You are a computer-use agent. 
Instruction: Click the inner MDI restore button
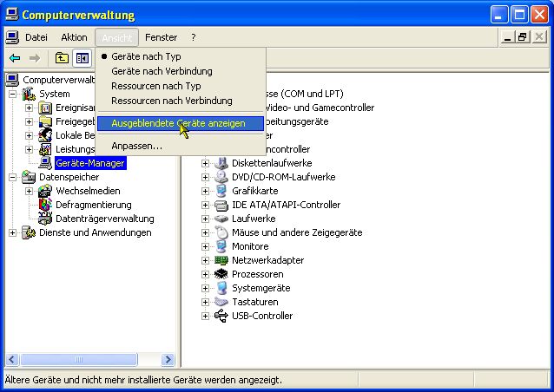[x=523, y=37]
